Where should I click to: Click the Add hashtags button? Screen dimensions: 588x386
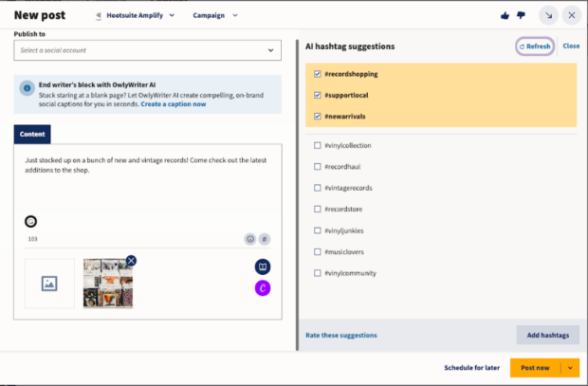(547, 335)
